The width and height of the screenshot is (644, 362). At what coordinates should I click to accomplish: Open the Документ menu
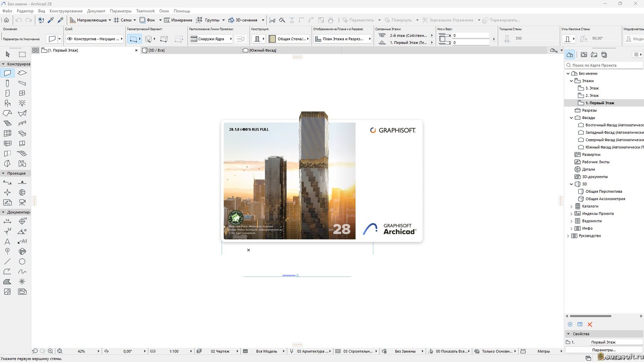click(x=96, y=11)
